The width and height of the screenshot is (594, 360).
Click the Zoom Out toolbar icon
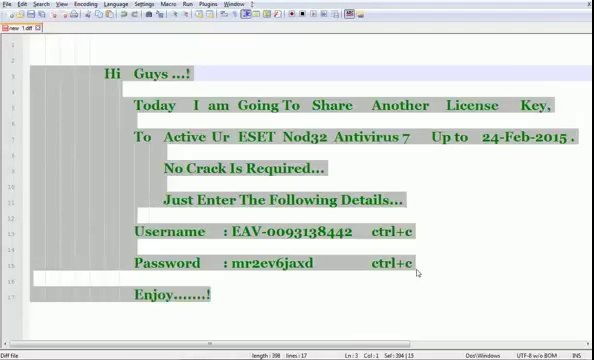(186, 14)
